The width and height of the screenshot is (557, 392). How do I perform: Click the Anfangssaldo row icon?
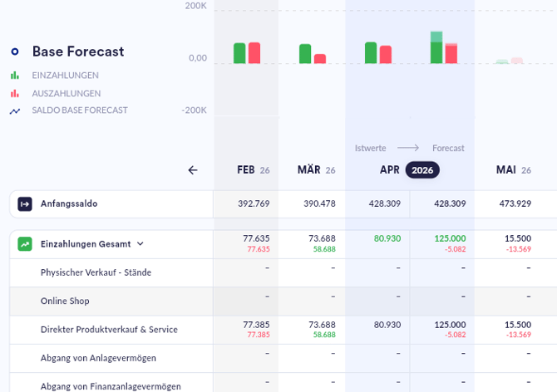point(25,203)
